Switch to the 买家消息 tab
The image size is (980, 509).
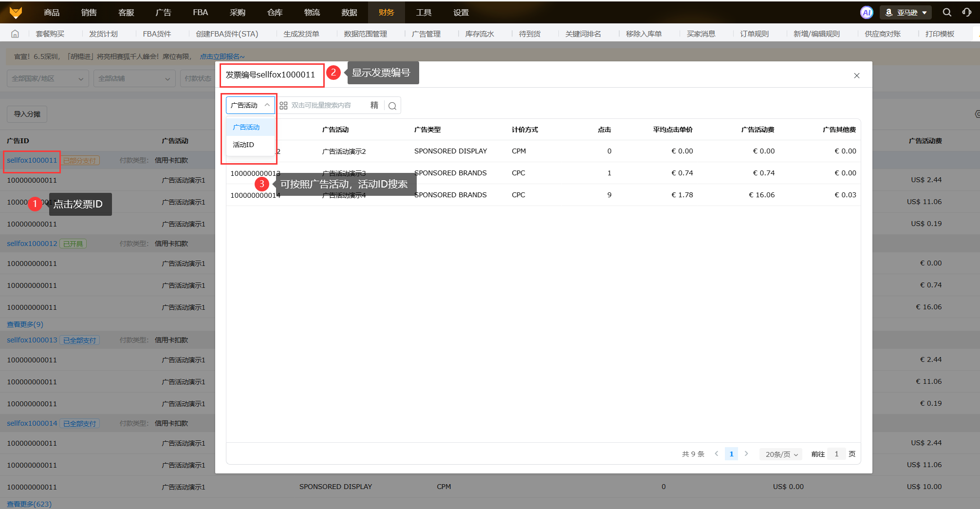(701, 34)
